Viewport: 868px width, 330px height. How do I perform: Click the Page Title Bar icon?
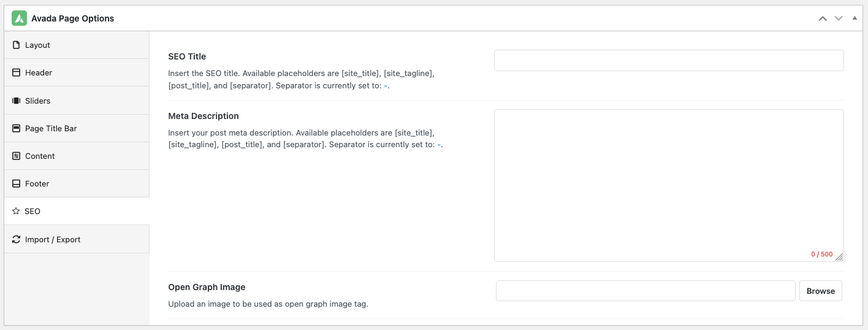[17, 128]
